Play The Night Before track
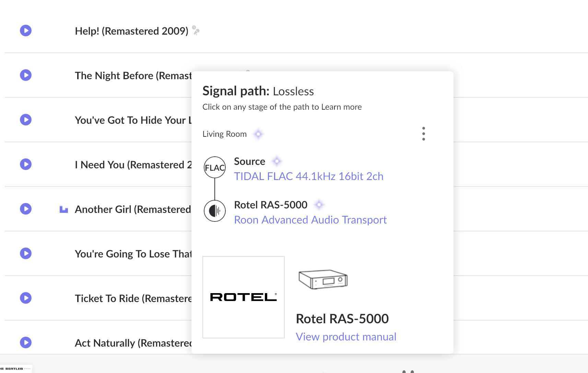588x373 pixels. pyautogui.click(x=26, y=75)
